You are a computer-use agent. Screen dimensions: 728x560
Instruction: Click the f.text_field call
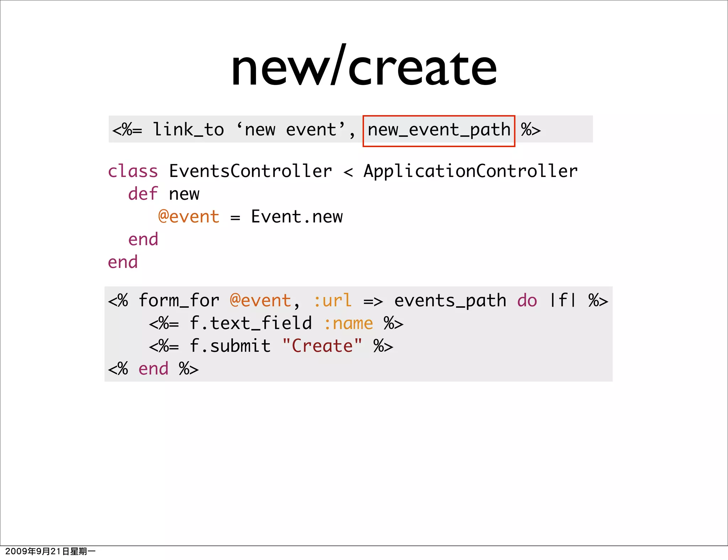(251, 323)
